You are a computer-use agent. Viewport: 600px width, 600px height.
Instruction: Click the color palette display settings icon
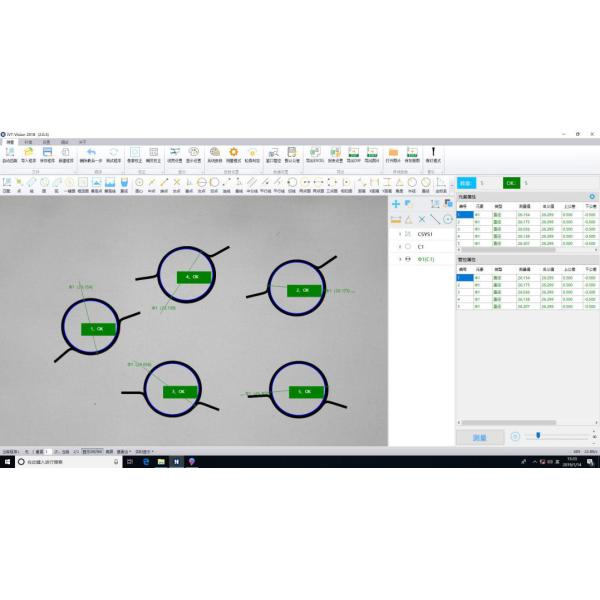(x=194, y=151)
